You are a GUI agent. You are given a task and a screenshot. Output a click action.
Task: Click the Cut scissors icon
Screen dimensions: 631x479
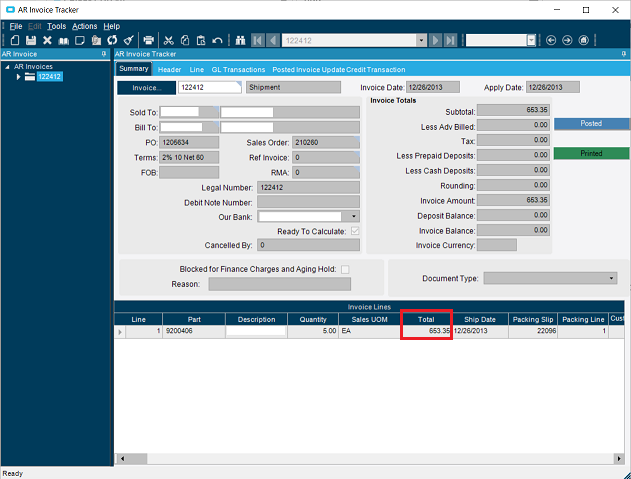coord(169,40)
